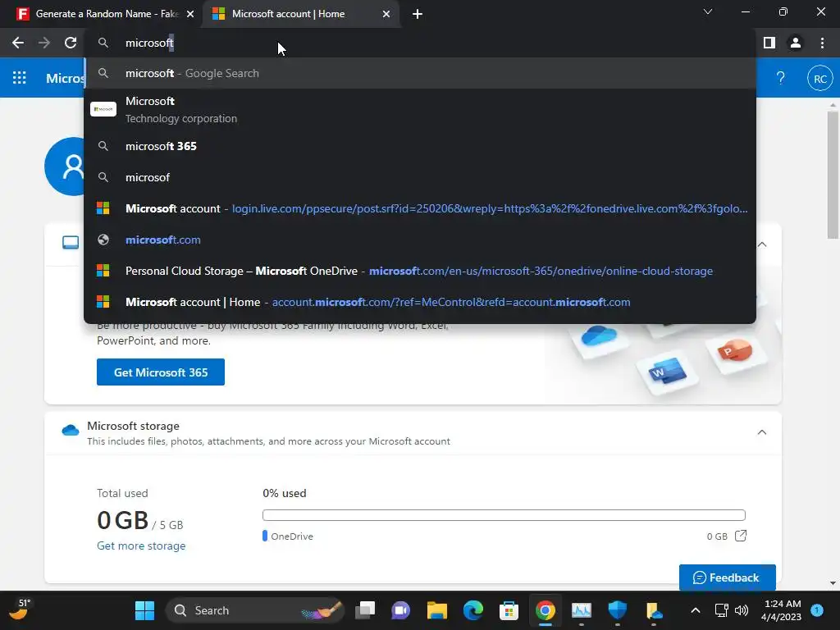This screenshot has width=840, height=630.
Task: Follow the Get more storage link
Action: click(x=141, y=546)
